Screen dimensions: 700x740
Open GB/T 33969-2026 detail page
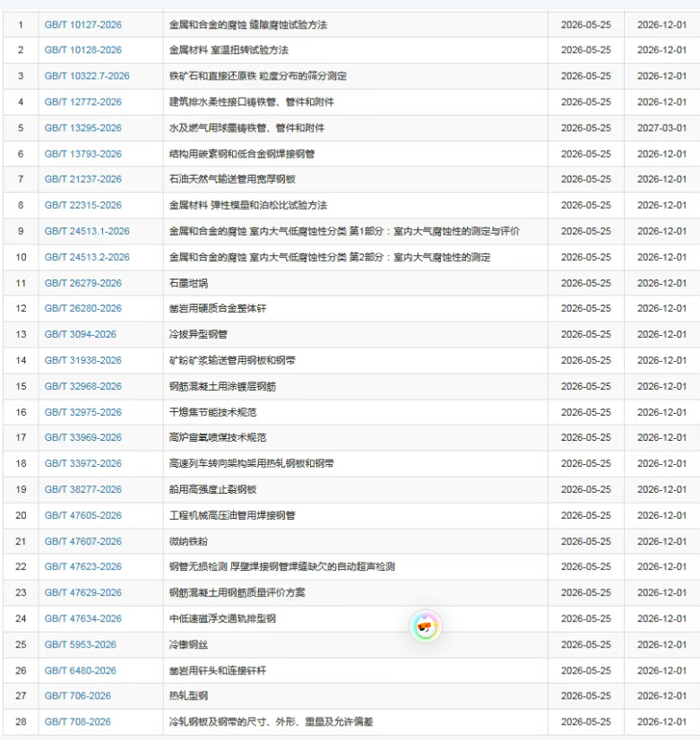click(83, 437)
